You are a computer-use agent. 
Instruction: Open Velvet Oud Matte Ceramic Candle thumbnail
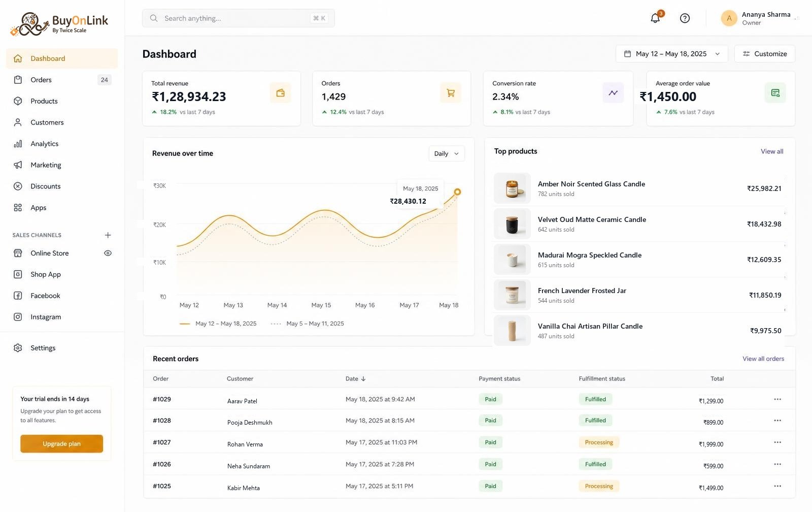pos(512,224)
